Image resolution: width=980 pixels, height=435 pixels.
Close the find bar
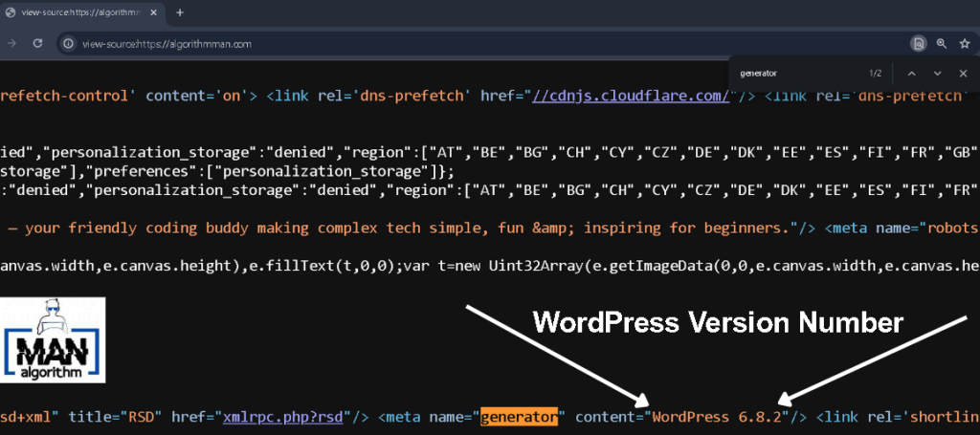click(963, 74)
